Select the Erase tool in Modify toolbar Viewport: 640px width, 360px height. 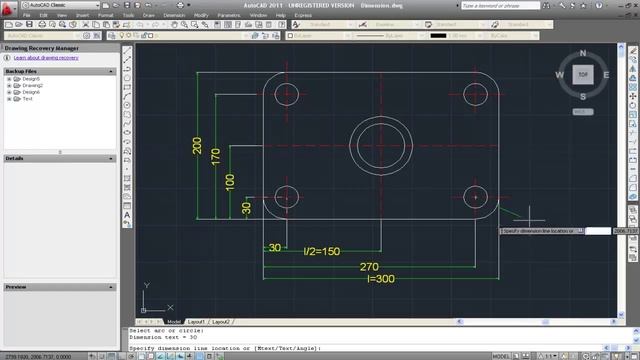pyautogui.click(x=633, y=50)
